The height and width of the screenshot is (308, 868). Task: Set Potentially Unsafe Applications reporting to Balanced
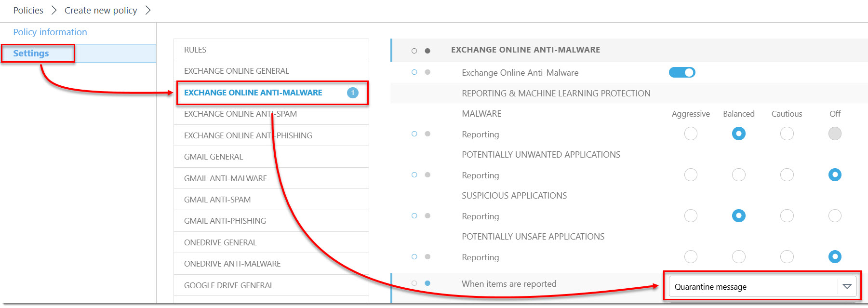coord(739,256)
